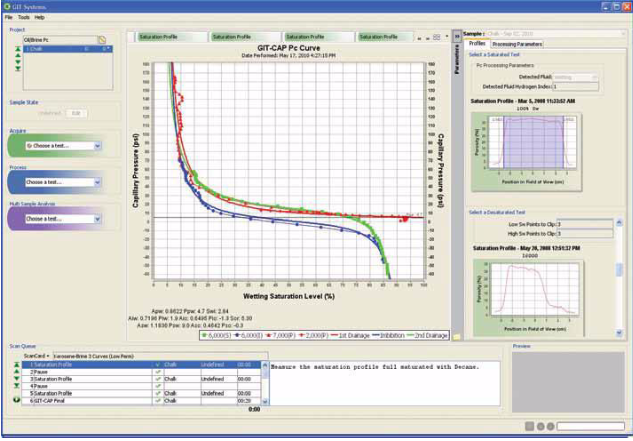Select row 4 Pause in scan queue
Screen dimensions: 633x441
[x=141, y=386]
